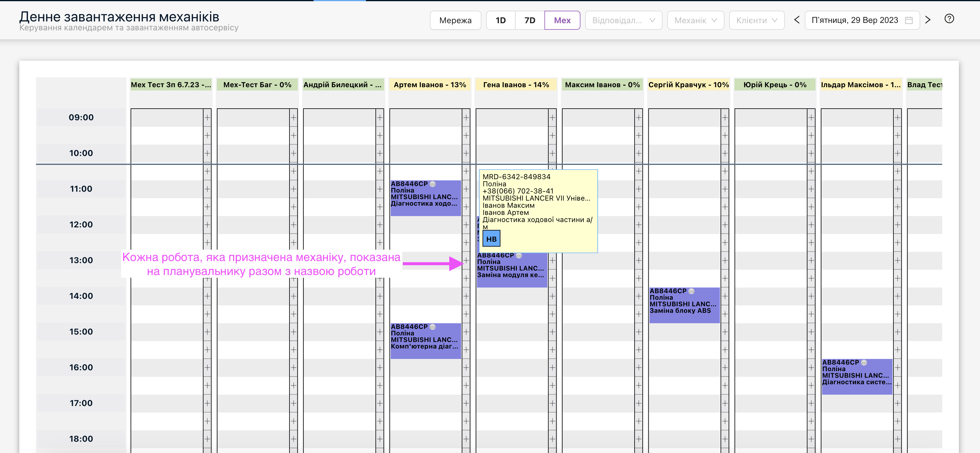Select the Мех view tab

coord(562,20)
